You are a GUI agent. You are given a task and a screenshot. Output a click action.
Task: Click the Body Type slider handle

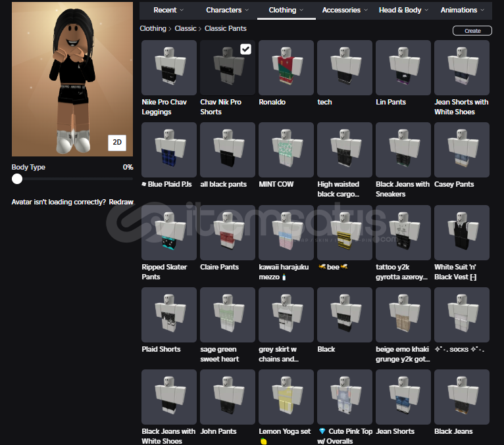coord(17,179)
